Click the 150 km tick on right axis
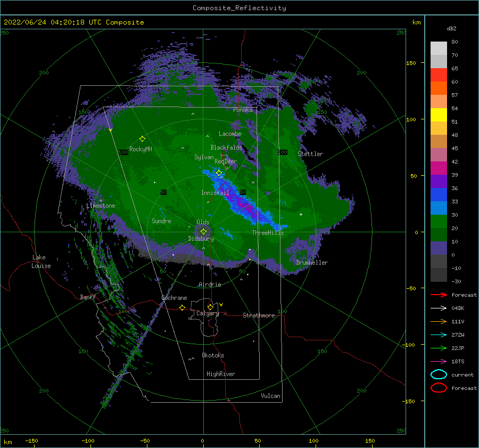Image resolution: width=479 pixels, height=448 pixels. click(411, 63)
